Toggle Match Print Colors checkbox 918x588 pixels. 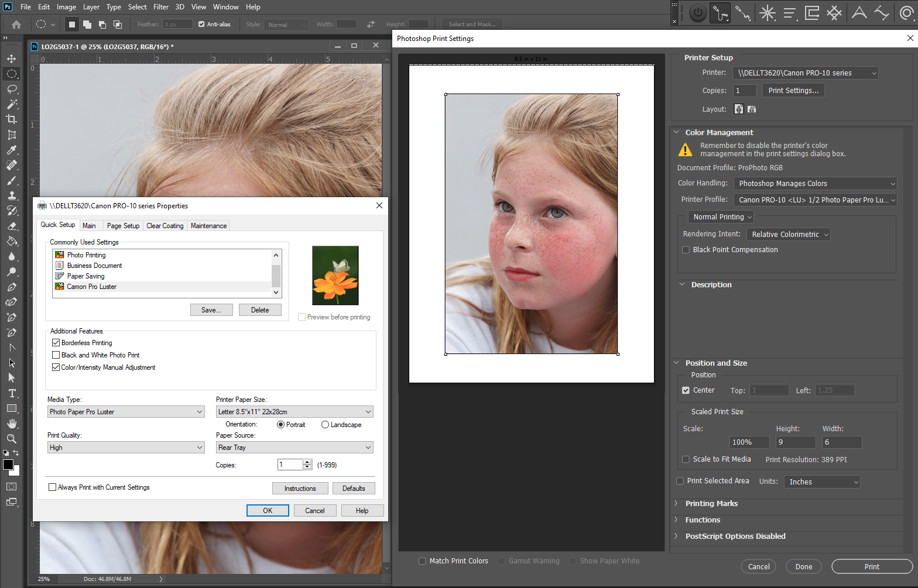(x=422, y=561)
